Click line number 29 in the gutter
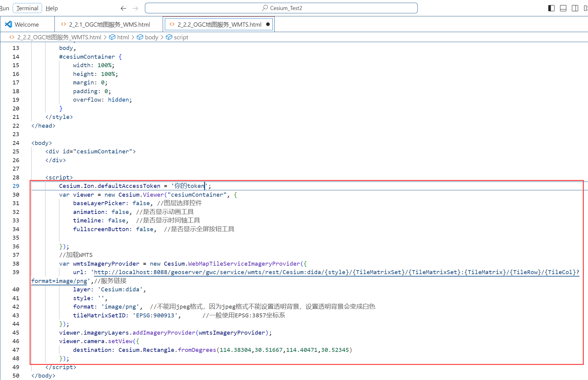Viewport: 588px width, 380px height. 16,186
